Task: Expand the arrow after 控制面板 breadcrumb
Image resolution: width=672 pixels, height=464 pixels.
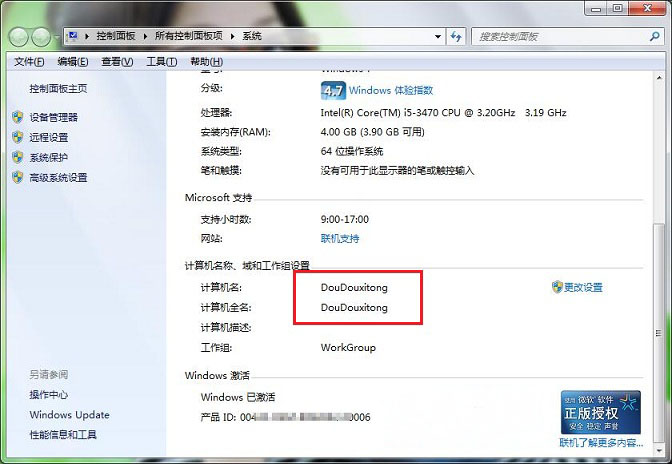Action: 145,36
